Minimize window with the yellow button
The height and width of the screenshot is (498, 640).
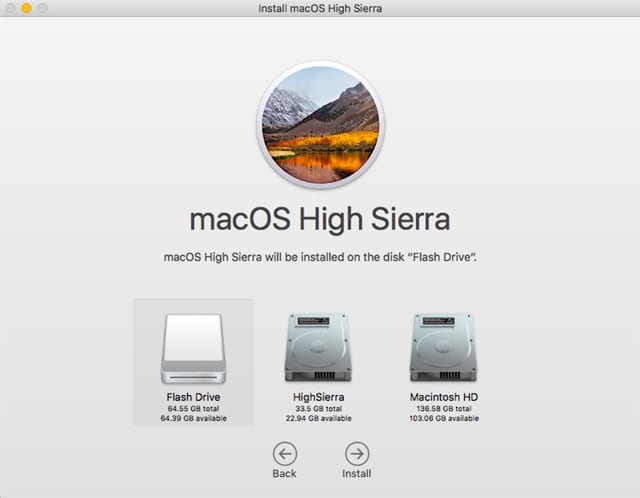(x=26, y=9)
